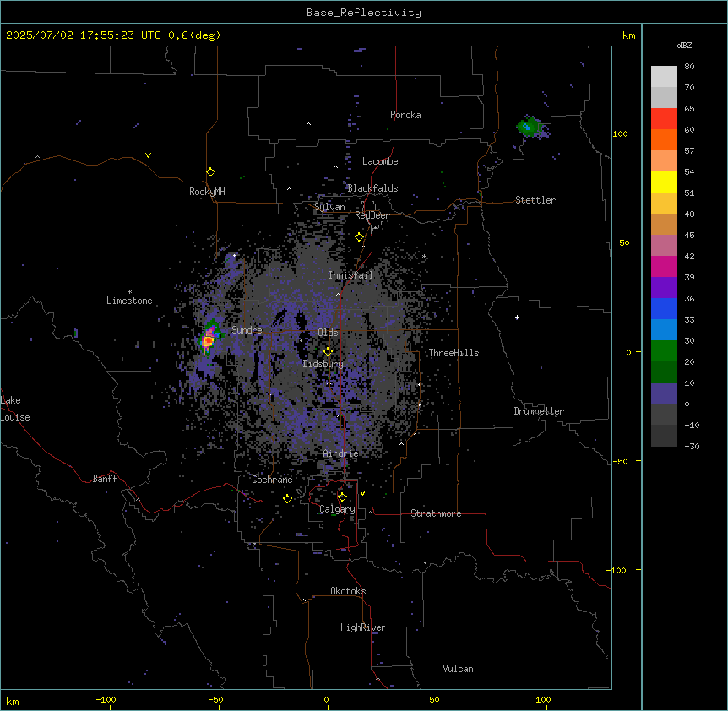The width and height of the screenshot is (728, 711).
Task: Click the Banff label
Action: tap(105, 479)
